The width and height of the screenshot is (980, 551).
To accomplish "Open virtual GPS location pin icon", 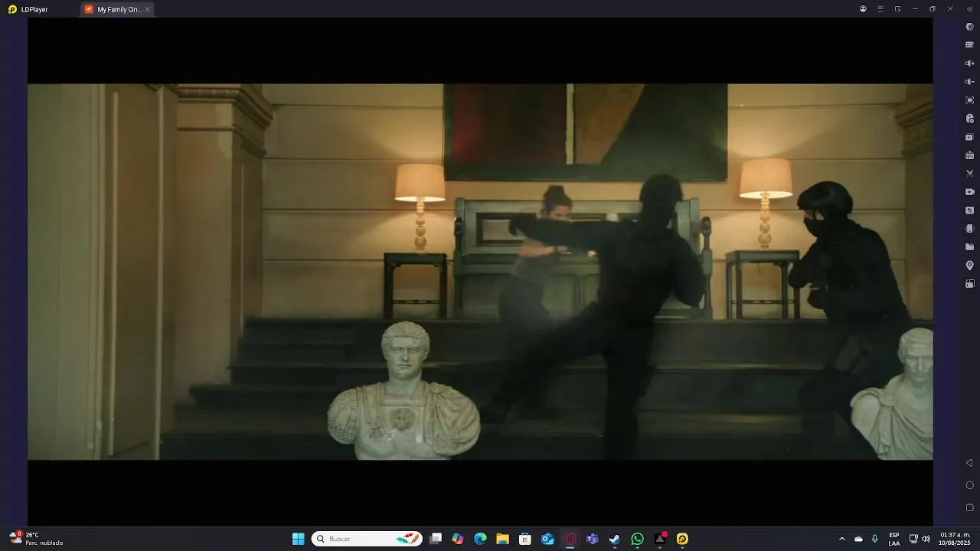I will point(969,266).
